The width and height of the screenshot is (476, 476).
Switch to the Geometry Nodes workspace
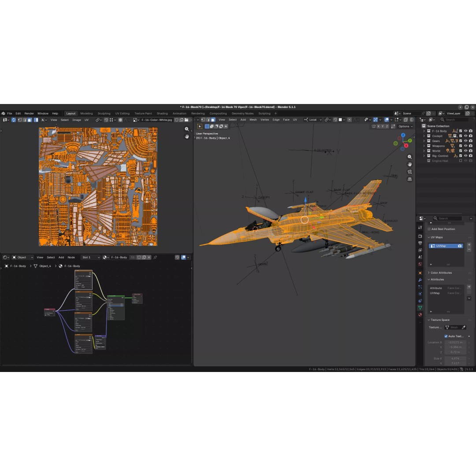click(242, 114)
